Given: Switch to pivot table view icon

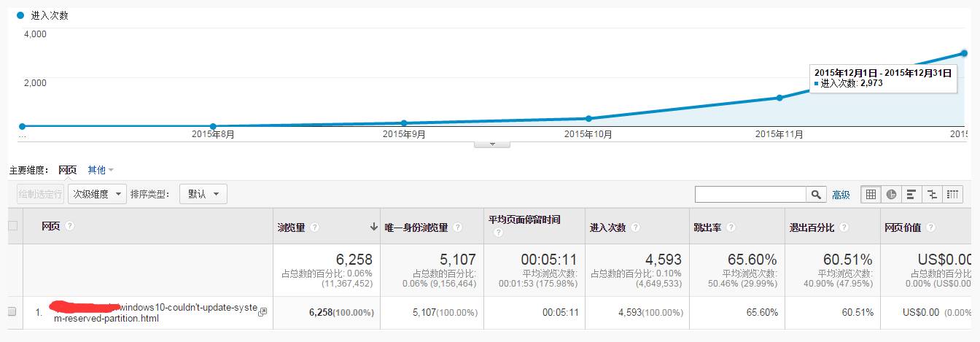Looking at the screenshot, I should pyautogui.click(x=953, y=194).
